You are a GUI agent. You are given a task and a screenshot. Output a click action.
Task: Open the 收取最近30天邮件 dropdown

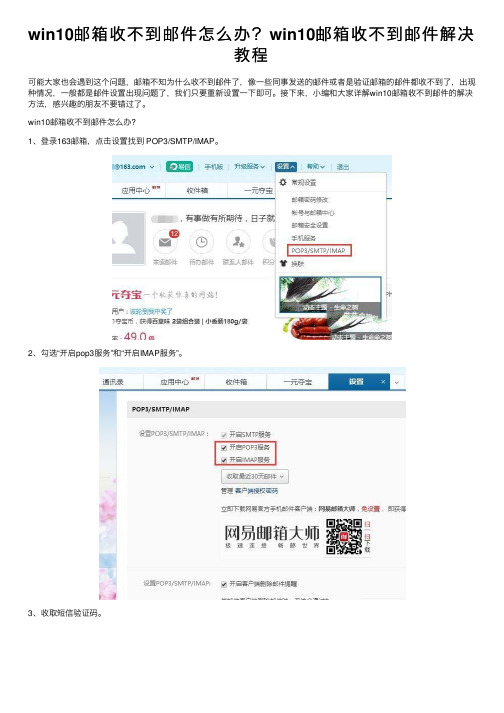[x=255, y=476]
